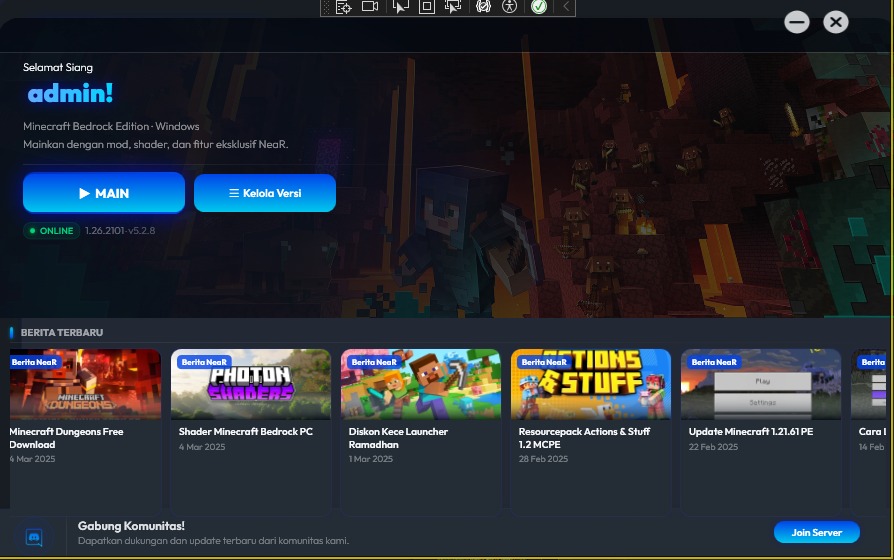Image resolution: width=894 pixels, height=560 pixels.
Task: Click the ONLINE status badge
Action: point(51,230)
